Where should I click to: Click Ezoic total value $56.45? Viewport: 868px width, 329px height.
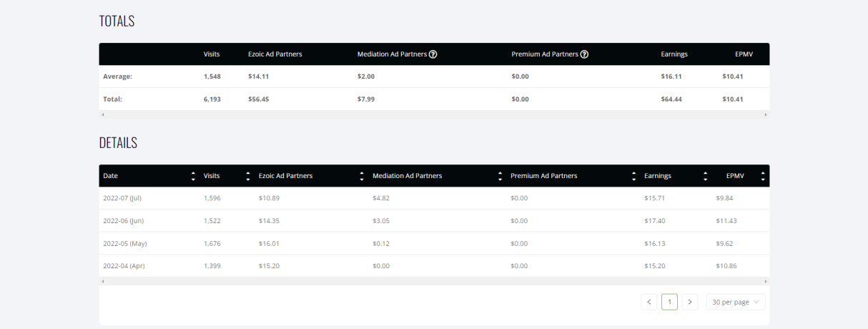258,99
